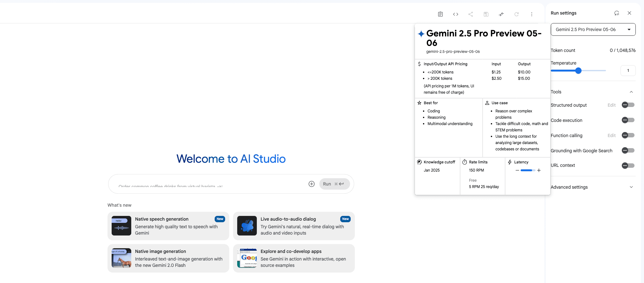Click the lightning bolt Latency icon
This screenshot has width=644, height=283.
pos(510,162)
